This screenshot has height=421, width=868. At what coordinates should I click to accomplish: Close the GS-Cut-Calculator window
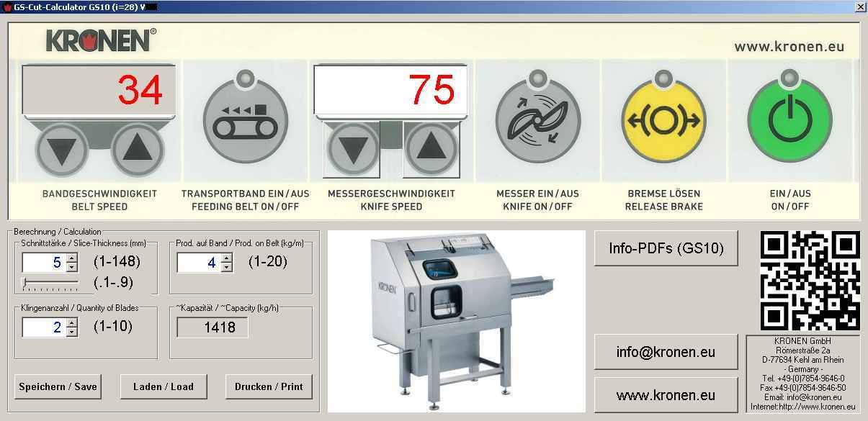click(860, 6)
